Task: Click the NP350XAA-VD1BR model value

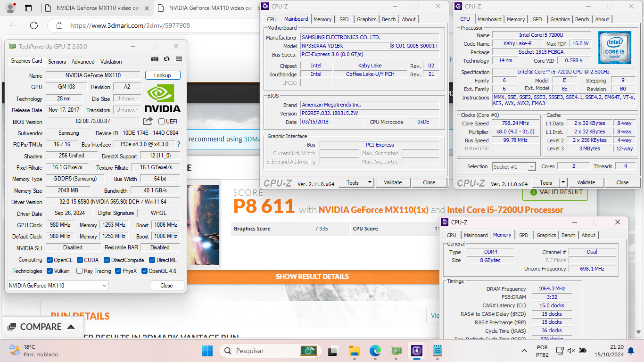Action: [x=345, y=46]
